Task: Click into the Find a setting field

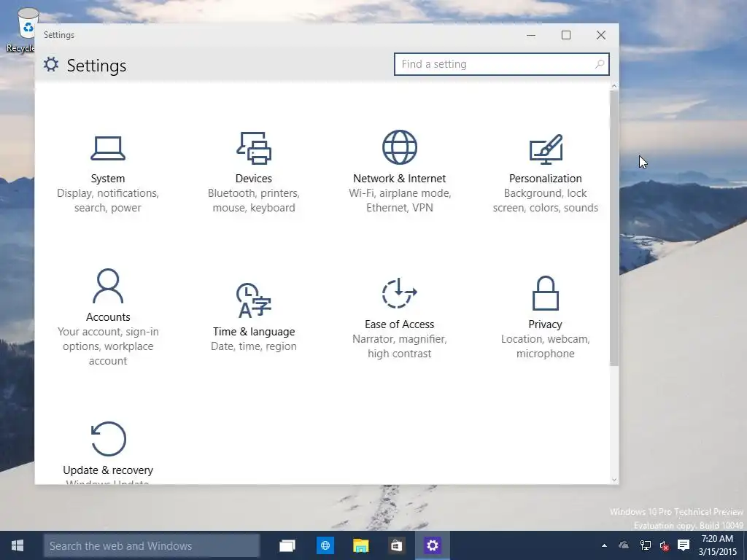Action: pos(502,64)
